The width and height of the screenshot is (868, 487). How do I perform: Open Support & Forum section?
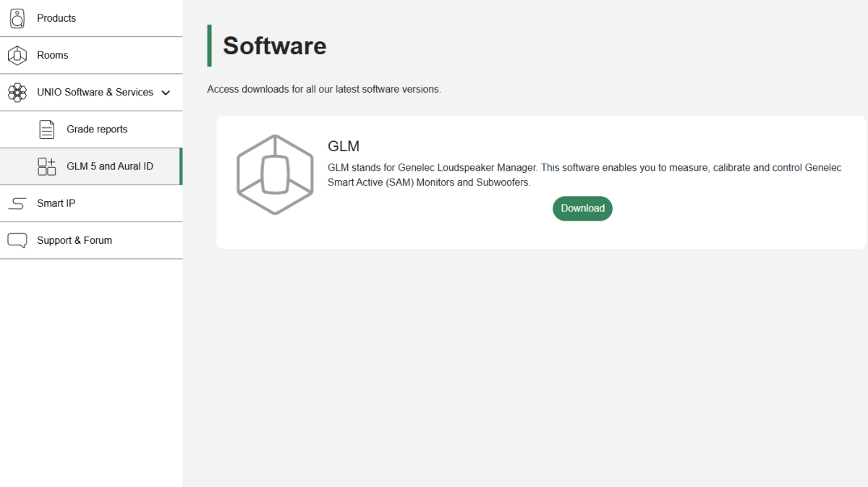(91, 240)
